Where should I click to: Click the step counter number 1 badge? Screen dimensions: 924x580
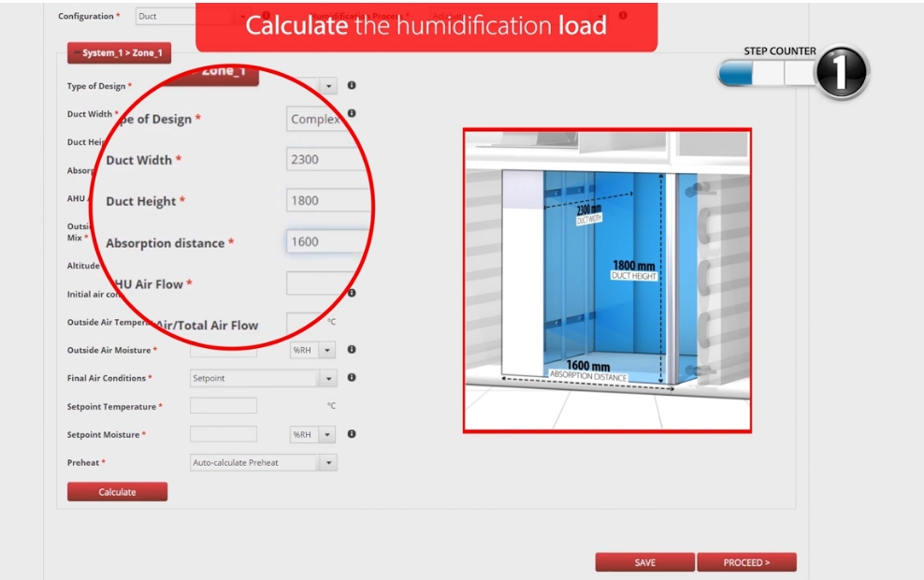[x=841, y=73]
